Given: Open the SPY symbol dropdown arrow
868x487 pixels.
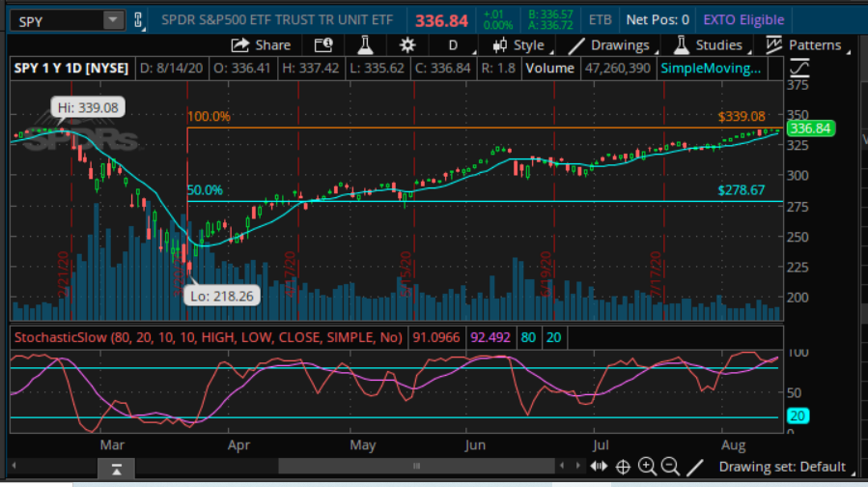Looking at the screenshot, I should (113, 20).
